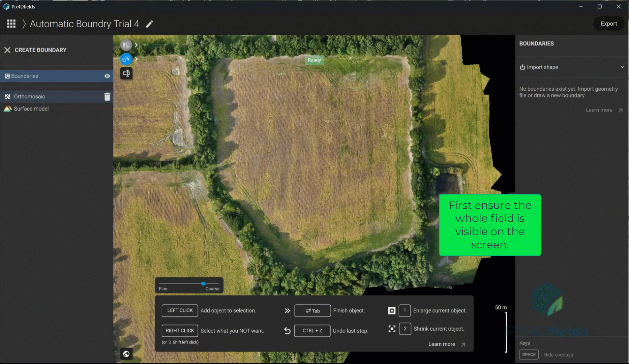Click the Surface model layer icon

[7, 109]
